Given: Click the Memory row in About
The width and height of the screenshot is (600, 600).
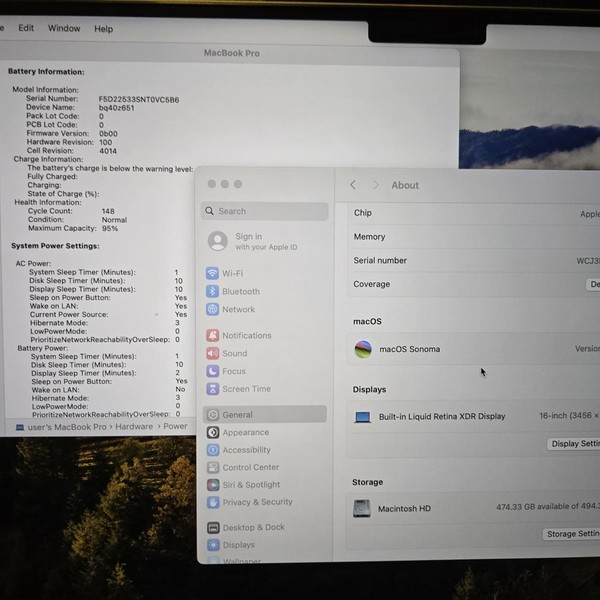Looking at the screenshot, I should (474, 237).
